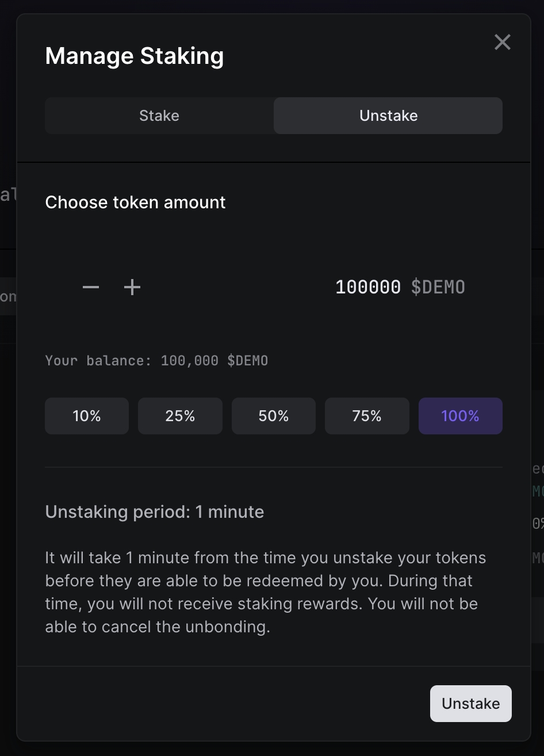Click the Manage Staking dialog title

click(x=135, y=56)
